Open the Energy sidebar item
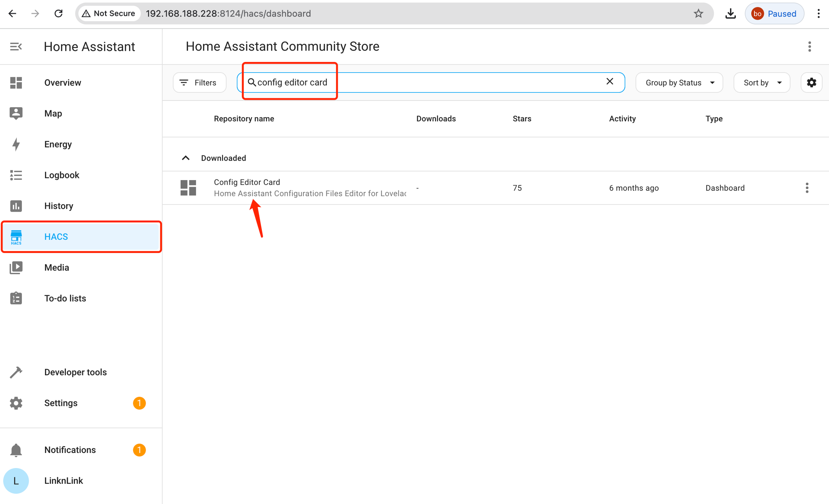829x504 pixels. click(58, 144)
